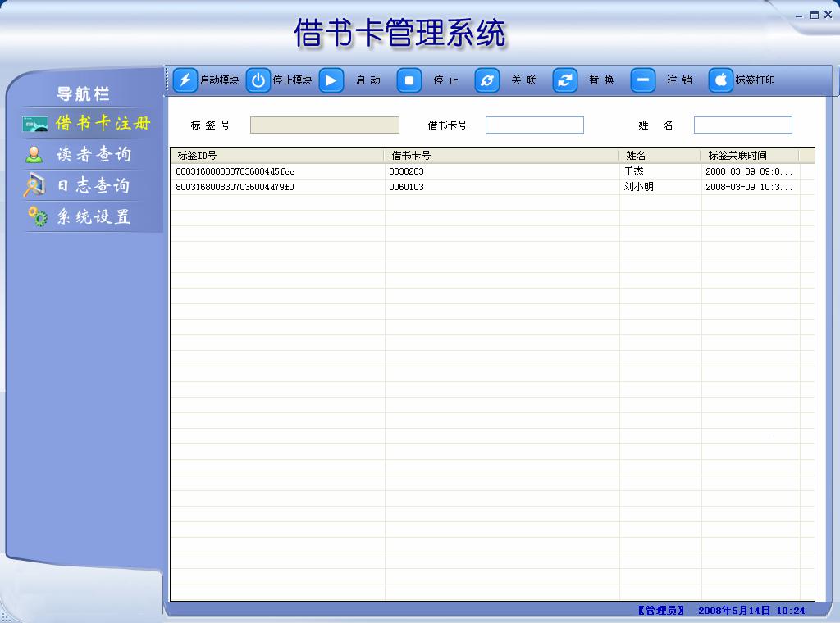The image size is (840, 623).
Task: Click the 标签打印 toolbar label
Action: coord(756,80)
